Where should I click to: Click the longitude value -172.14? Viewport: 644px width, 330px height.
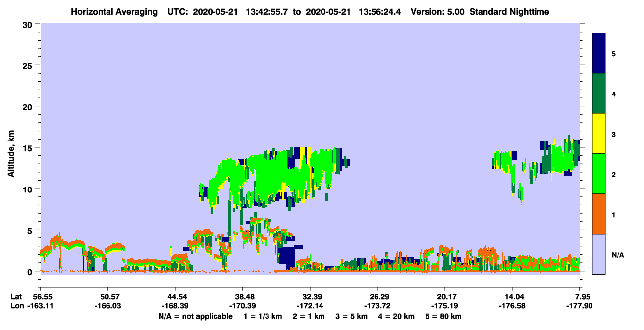(x=310, y=306)
